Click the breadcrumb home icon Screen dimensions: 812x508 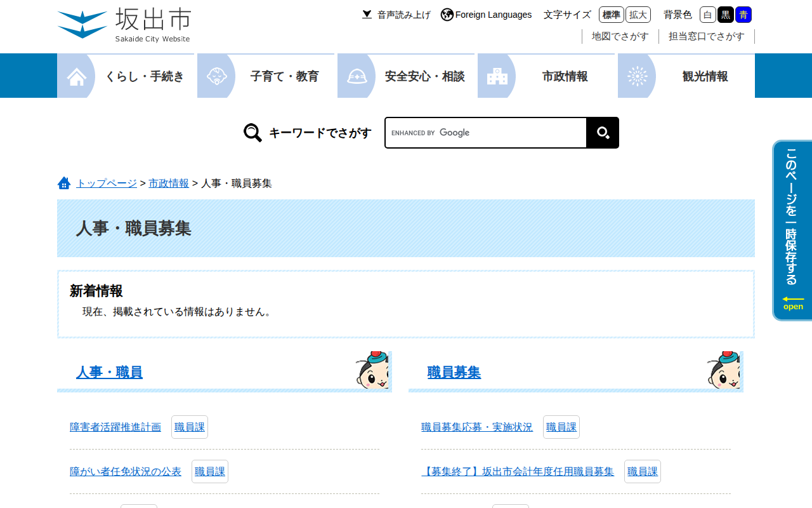point(64,183)
